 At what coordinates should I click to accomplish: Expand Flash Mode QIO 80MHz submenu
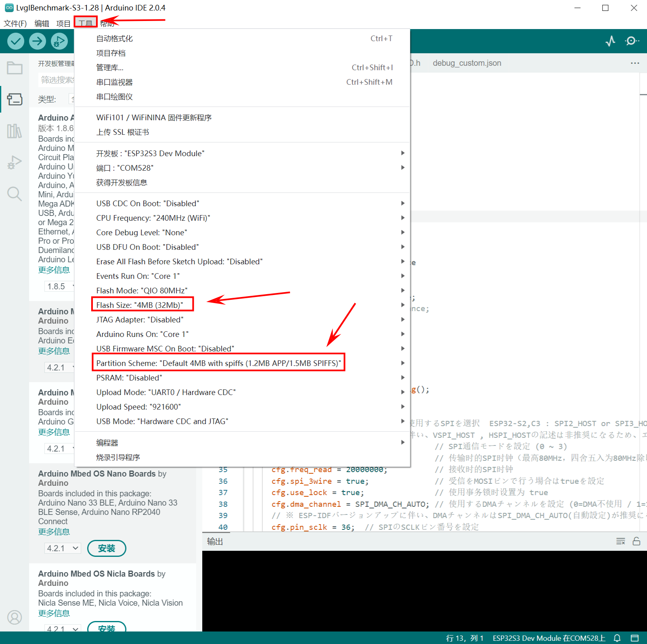click(x=242, y=291)
